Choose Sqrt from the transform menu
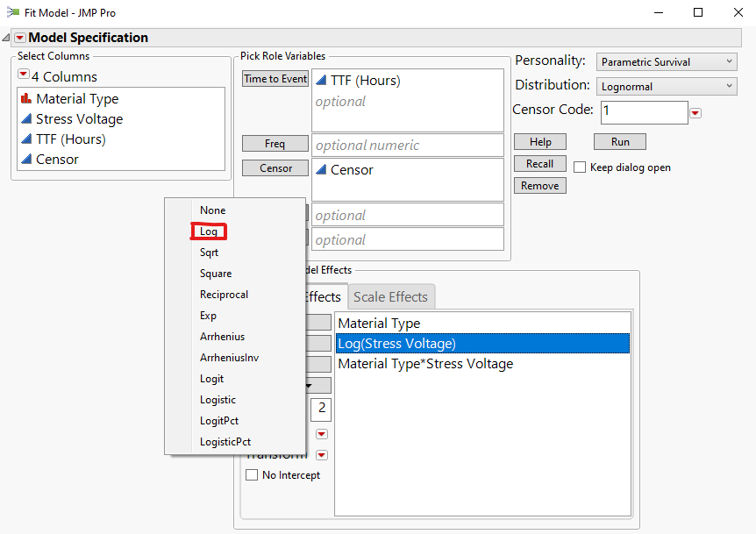 click(209, 253)
